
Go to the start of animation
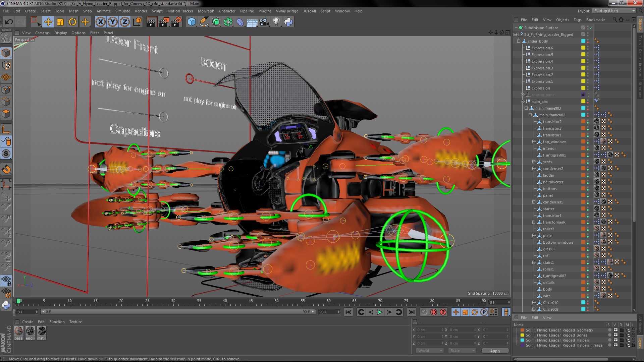pyautogui.click(x=348, y=312)
